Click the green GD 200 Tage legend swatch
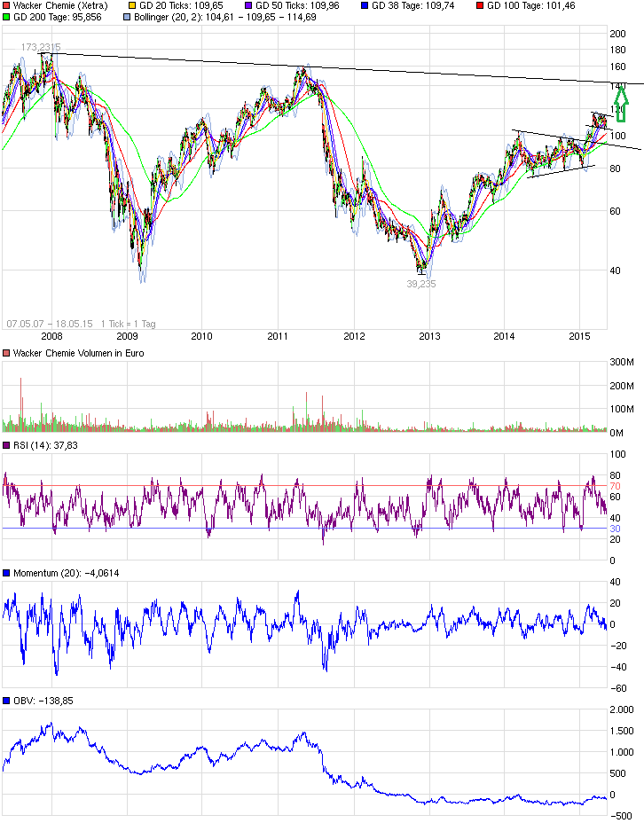This screenshot has height=823, width=644. [7, 17]
